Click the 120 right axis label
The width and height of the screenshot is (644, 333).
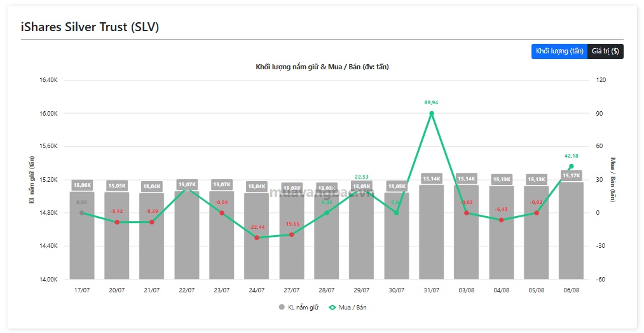click(x=601, y=80)
